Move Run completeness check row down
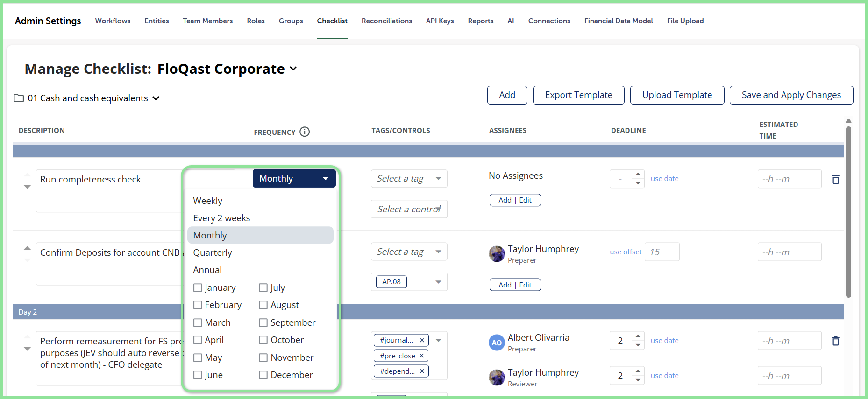The width and height of the screenshot is (868, 399). [x=27, y=187]
